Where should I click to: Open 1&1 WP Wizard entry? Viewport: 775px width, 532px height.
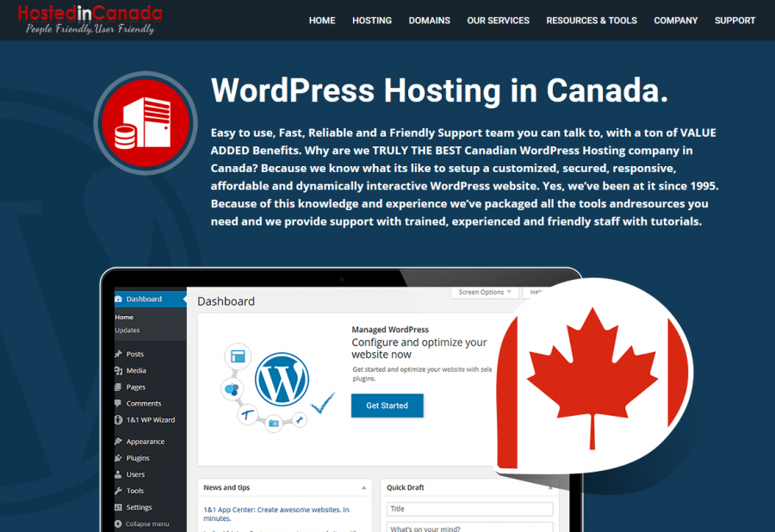point(150,420)
